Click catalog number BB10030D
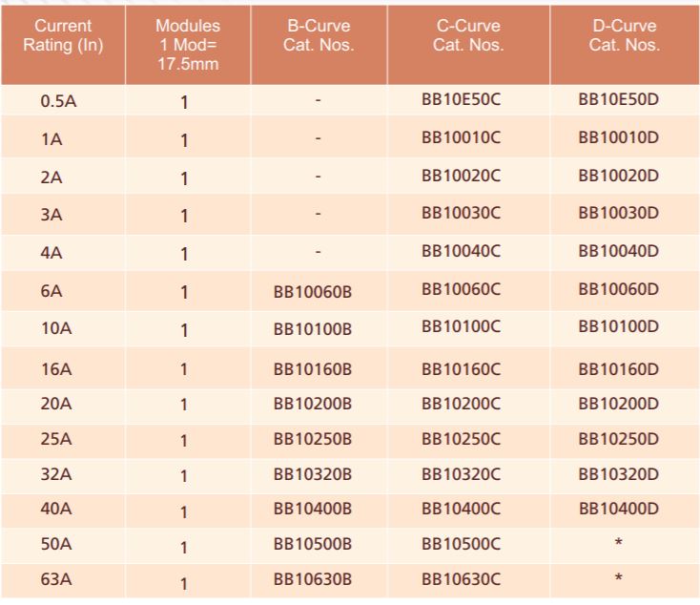700x605 pixels. click(618, 212)
